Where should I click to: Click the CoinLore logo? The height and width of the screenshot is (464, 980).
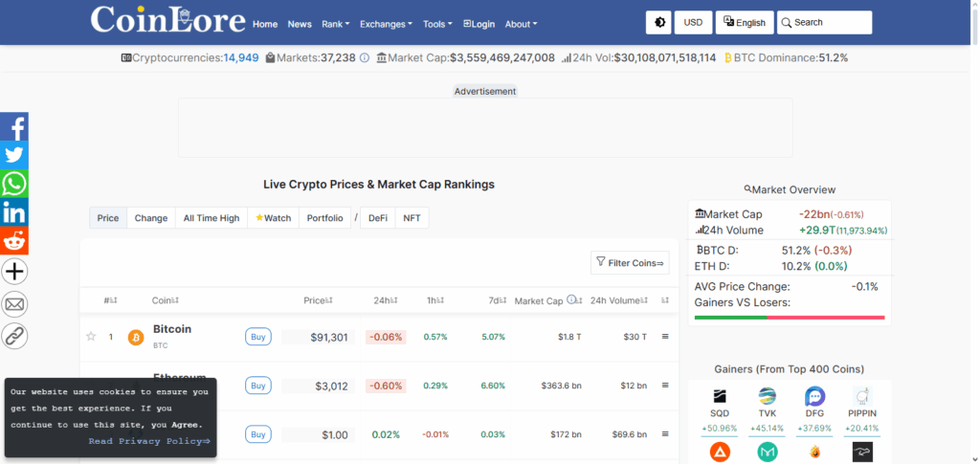(167, 20)
